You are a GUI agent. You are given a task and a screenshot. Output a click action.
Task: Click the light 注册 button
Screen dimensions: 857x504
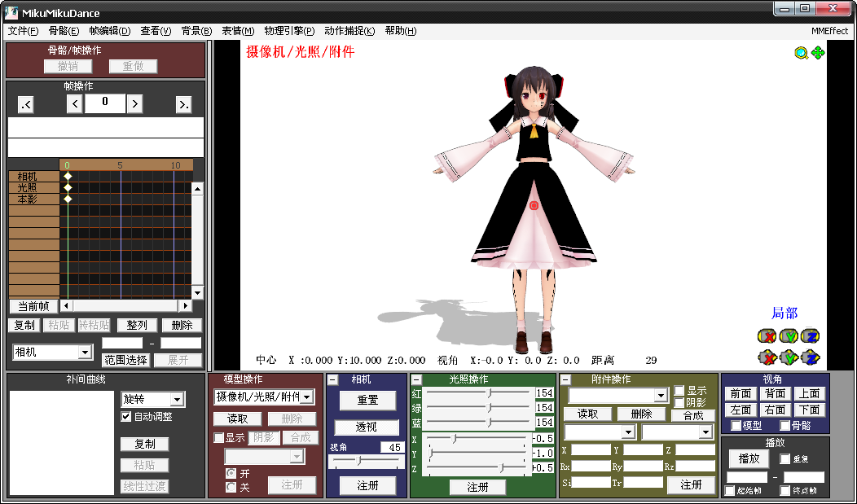click(477, 487)
